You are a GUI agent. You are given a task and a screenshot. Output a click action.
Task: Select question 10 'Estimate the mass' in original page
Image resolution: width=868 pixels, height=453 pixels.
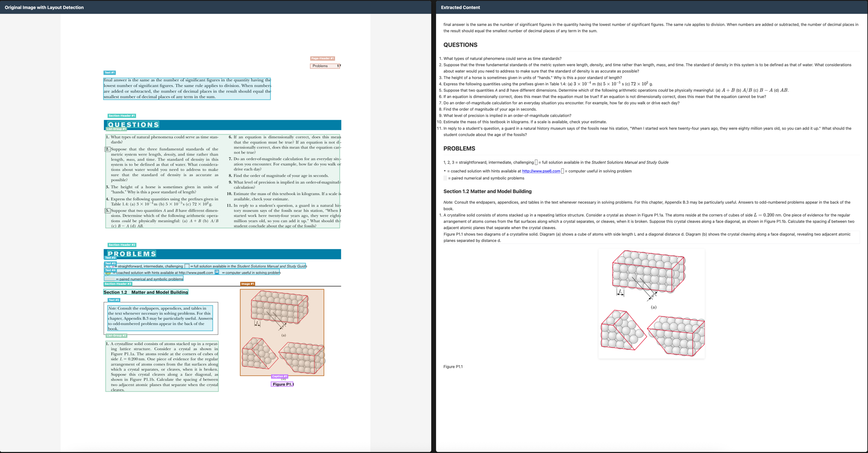pyautogui.click(x=284, y=197)
